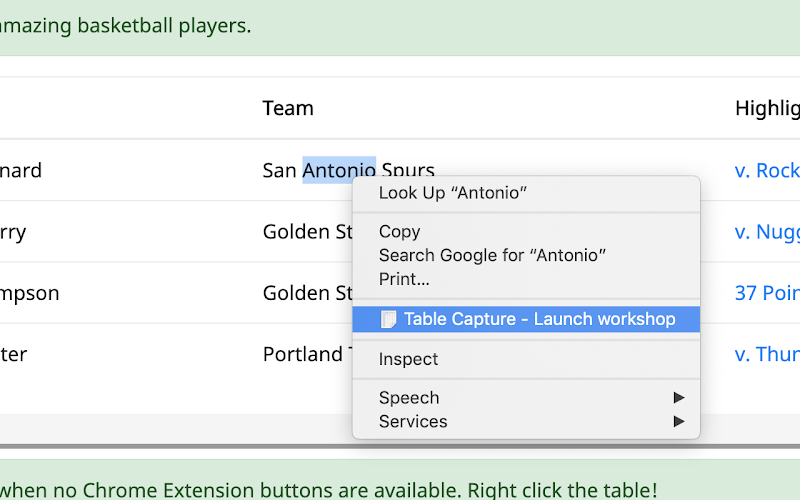Open the "v. Nugg" highlight link
Screen dimensions: 800x500
767,232
